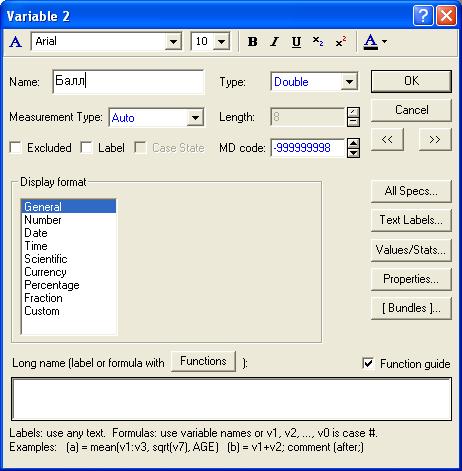462x471 pixels.
Task: Apply superscript formatting
Action: click(341, 42)
